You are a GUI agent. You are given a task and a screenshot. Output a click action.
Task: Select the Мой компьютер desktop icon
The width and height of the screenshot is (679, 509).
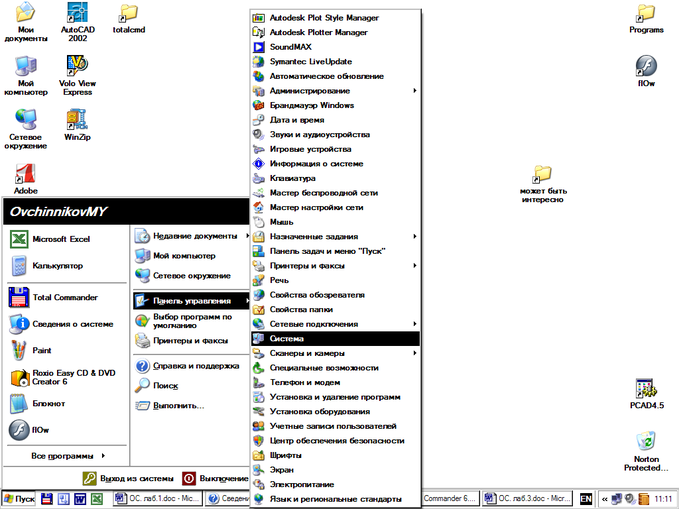(26, 75)
